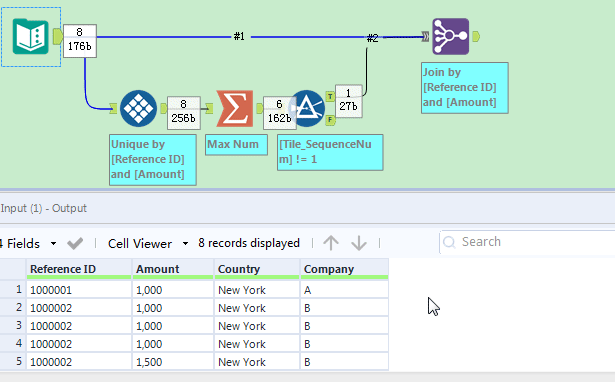Viewport: 615px width, 382px height.
Task: Select the 'Join by [Reference ID] and [Amount]' annotation
Action: tap(465, 88)
